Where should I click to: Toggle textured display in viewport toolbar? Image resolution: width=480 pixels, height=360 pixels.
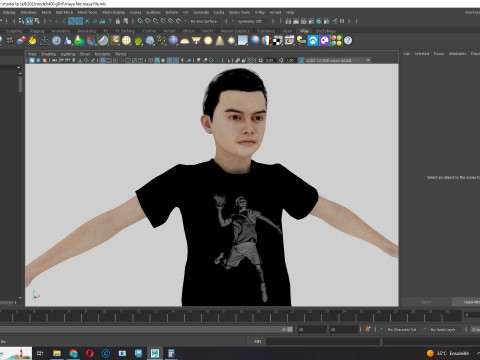coord(176,60)
